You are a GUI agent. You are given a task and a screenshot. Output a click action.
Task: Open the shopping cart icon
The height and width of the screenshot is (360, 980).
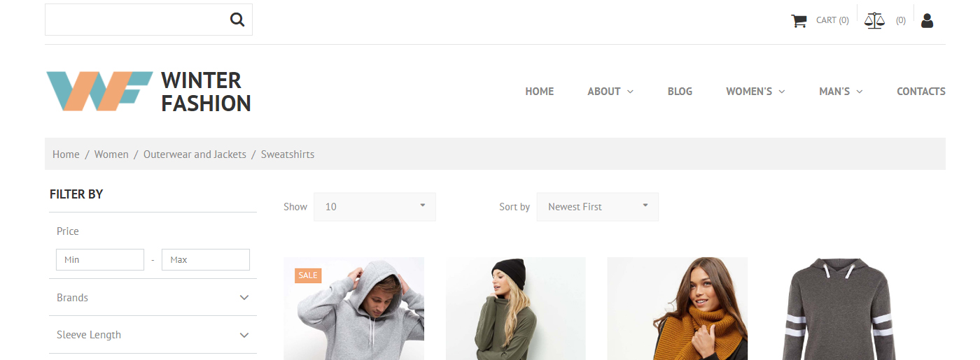tap(799, 20)
